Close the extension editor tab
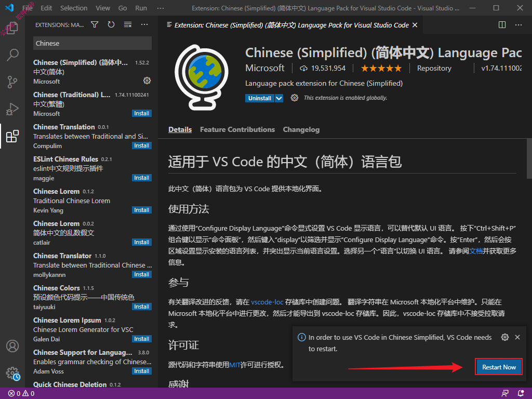 coord(415,25)
